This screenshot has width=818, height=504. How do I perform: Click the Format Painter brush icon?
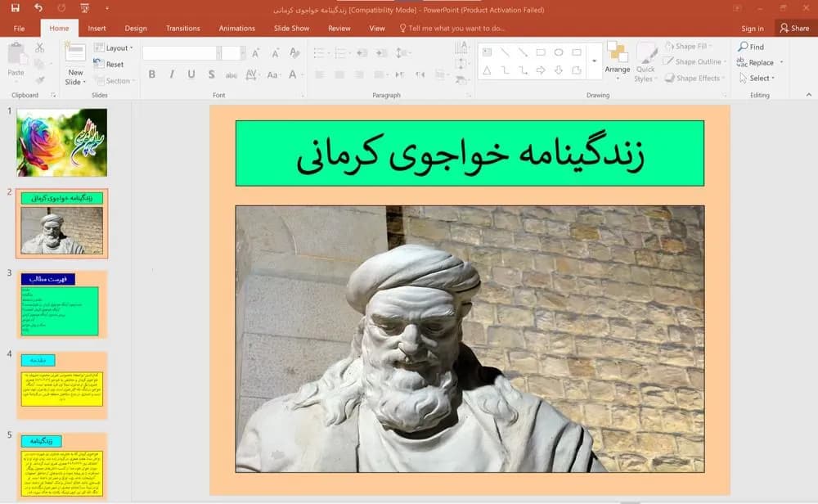pos(39,80)
